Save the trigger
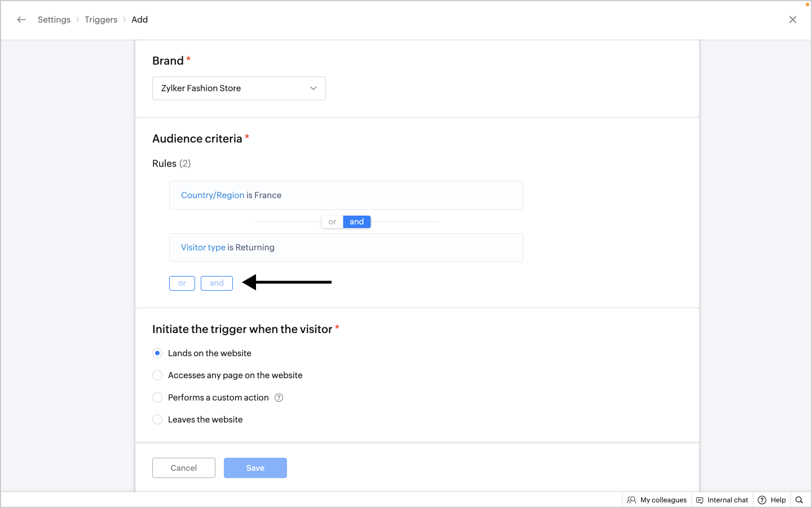The image size is (812, 508). [255, 468]
